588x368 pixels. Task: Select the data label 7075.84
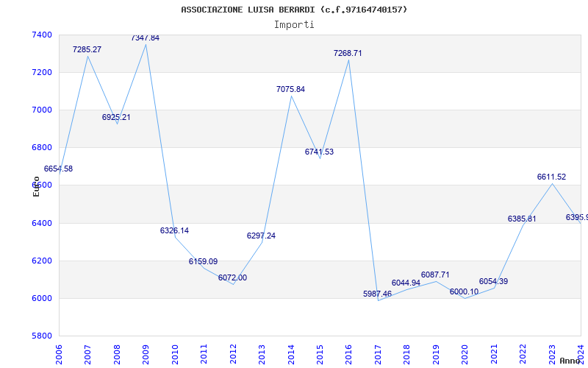[290, 89]
